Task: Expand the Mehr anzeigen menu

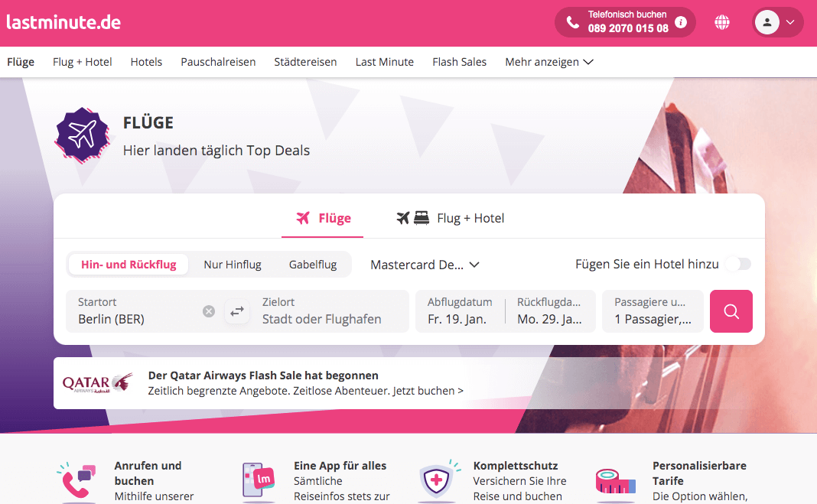Action: (549, 62)
